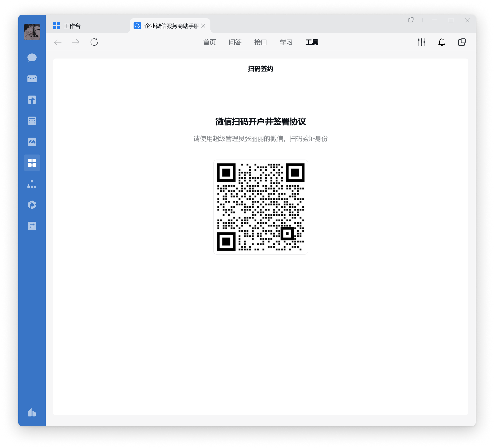Viewport: 494px width, 448px height.
Task: Reload the page with refresh icon
Action: 94,42
